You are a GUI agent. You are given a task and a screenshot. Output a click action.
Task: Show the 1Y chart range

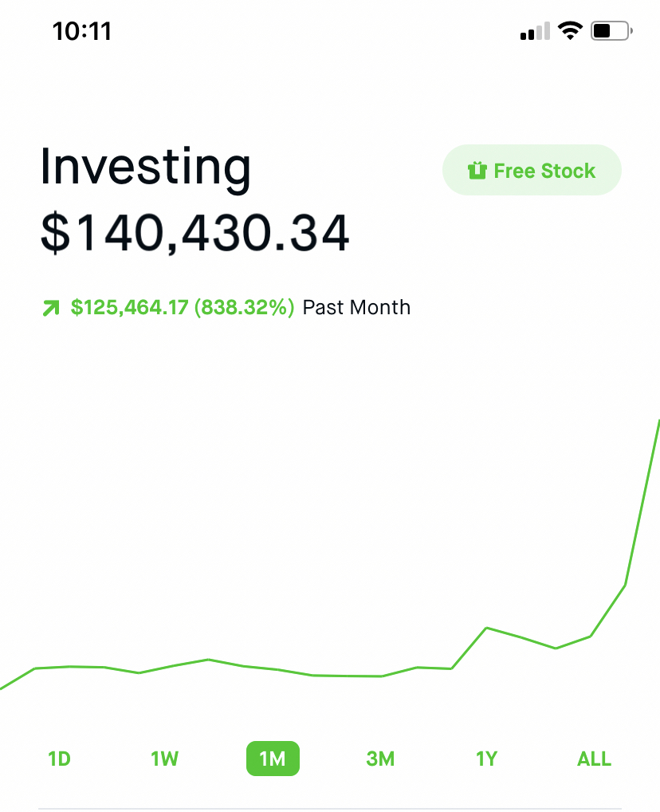coord(486,759)
